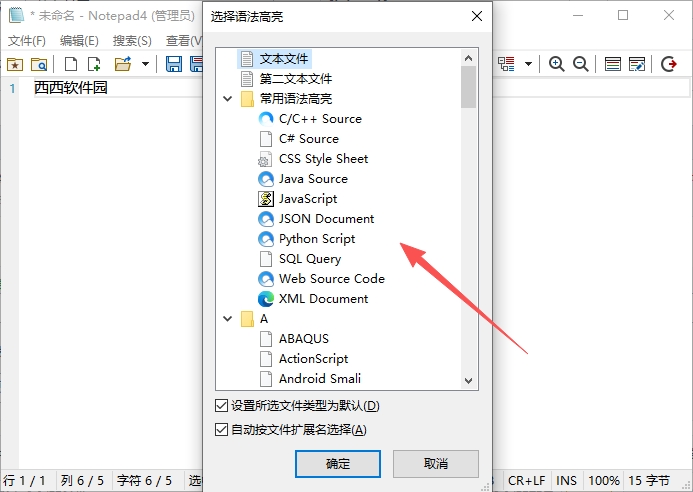Select the 常用语法高亮 folder row
This screenshot has width=693, height=492.
pos(296,99)
